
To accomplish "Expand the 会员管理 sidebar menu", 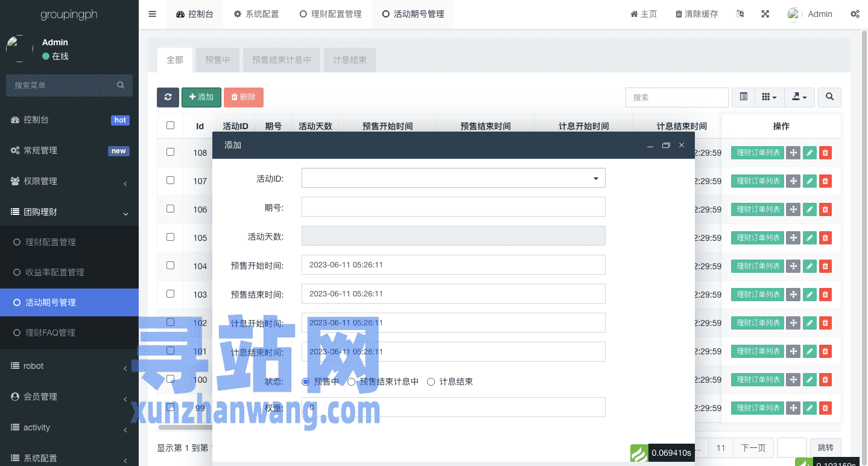I will [69, 397].
